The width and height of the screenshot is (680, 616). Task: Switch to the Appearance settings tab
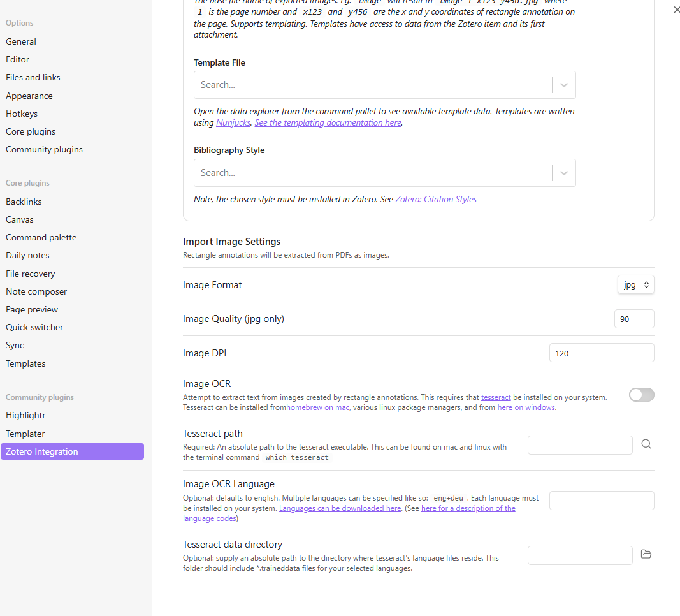(29, 96)
